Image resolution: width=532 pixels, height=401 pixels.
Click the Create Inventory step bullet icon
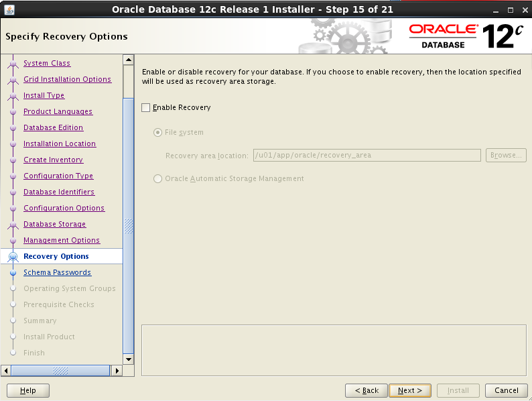[x=13, y=160]
